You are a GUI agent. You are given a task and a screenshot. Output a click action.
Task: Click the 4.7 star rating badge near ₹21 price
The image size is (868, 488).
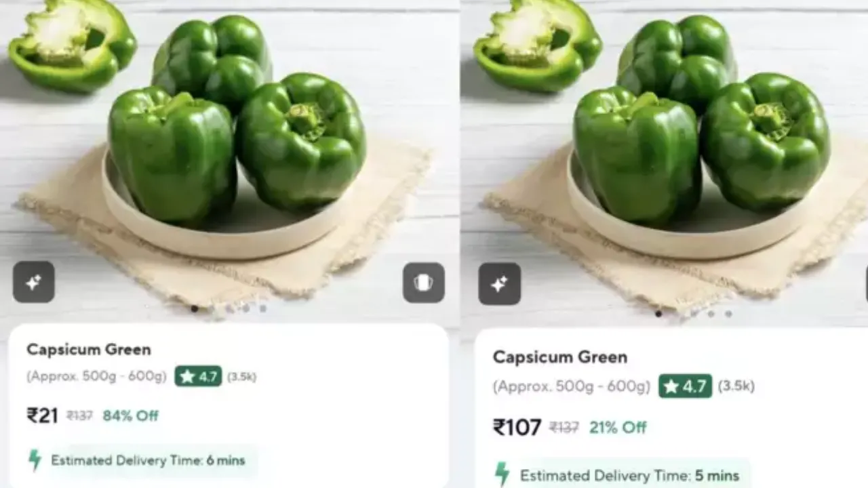198,376
